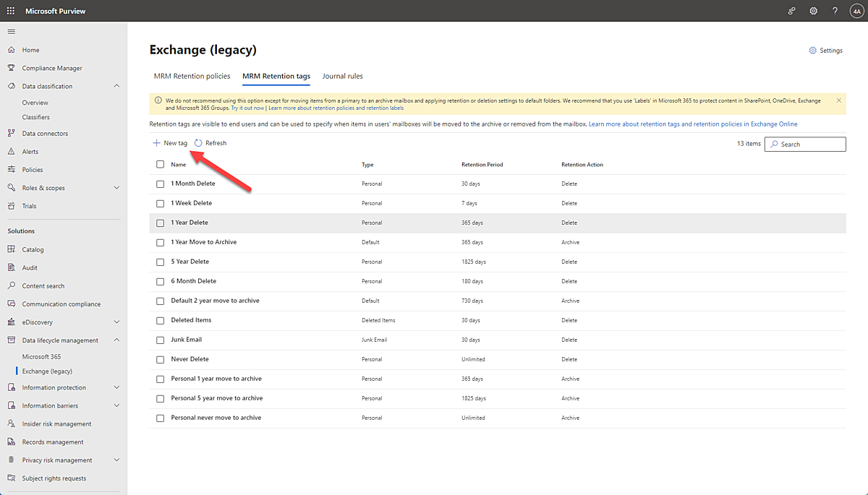Check the 1 Month Delete row checkbox
Viewport: 868px width, 495px height.
[x=160, y=184]
